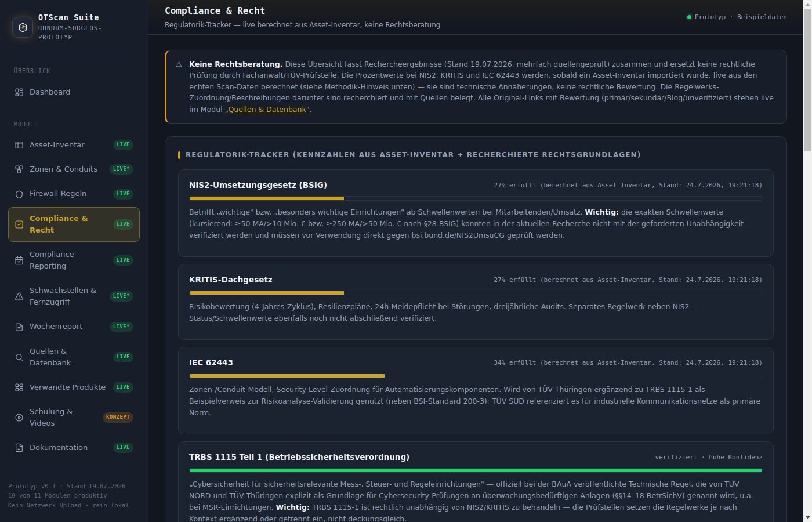Click the Verwandte Produkte icon
812x522 pixels.
click(19, 387)
